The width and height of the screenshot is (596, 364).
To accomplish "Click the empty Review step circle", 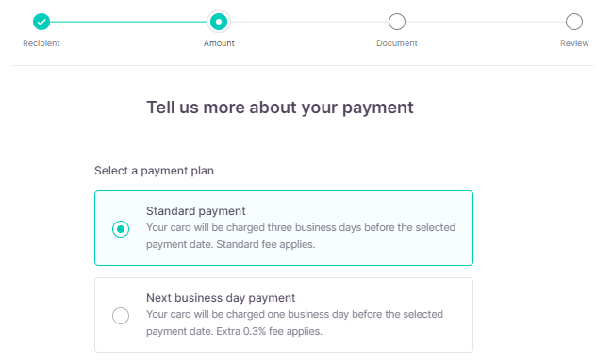I will pyautogui.click(x=574, y=22).
